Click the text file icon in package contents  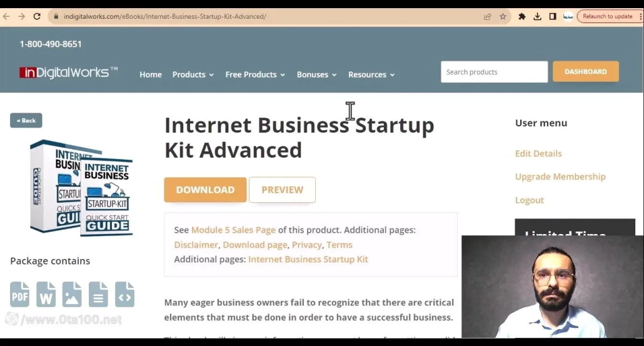98,294
